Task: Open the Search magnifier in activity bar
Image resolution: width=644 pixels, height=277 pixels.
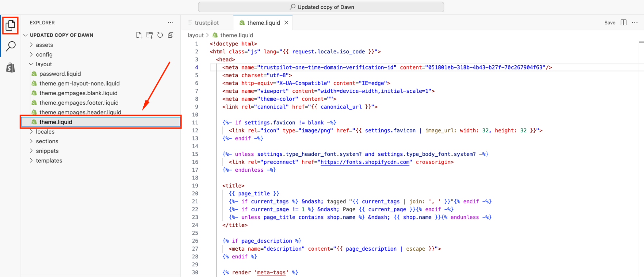Action: click(x=11, y=46)
